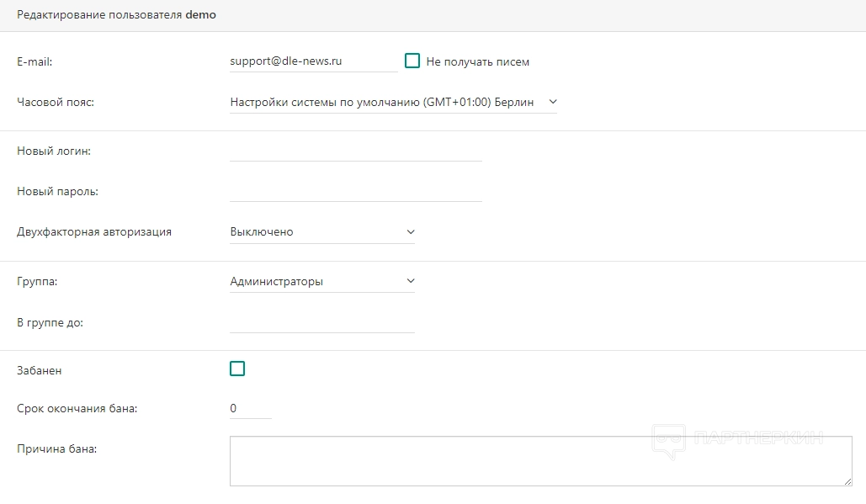
Task: Focus the "Новый логин" input field
Action: pos(355,151)
